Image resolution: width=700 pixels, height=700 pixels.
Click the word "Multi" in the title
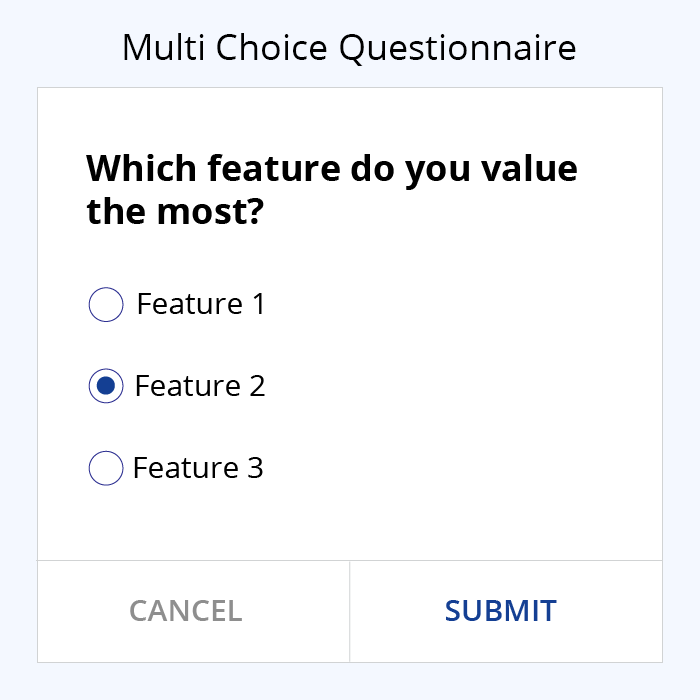(163, 47)
